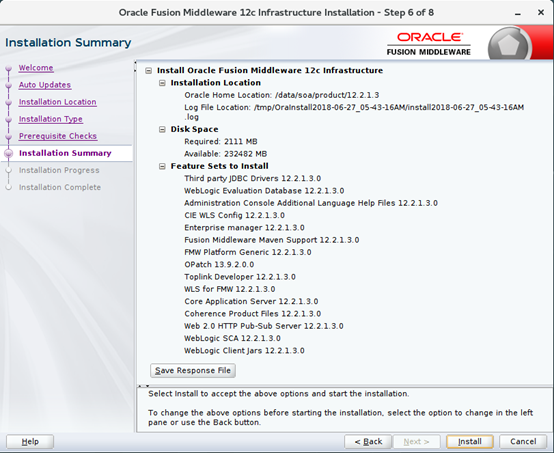This screenshot has width=554, height=453.
Task: Open the Prerequisite Checks step
Action: tap(58, 136)
